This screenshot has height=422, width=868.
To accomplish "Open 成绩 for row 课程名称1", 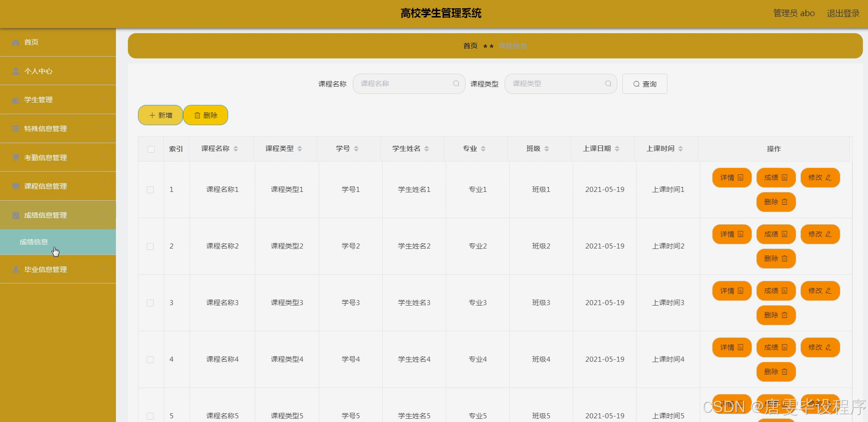I will 776,178.
